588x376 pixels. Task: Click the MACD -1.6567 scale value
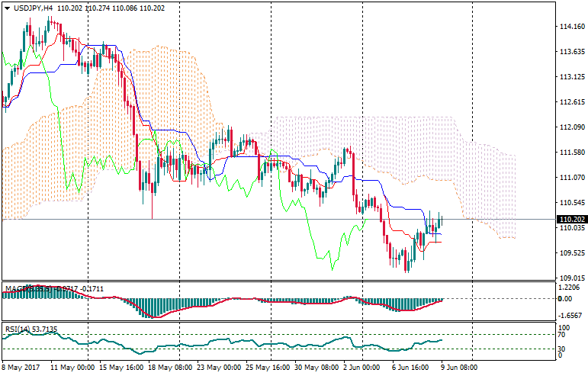[570, 314]
